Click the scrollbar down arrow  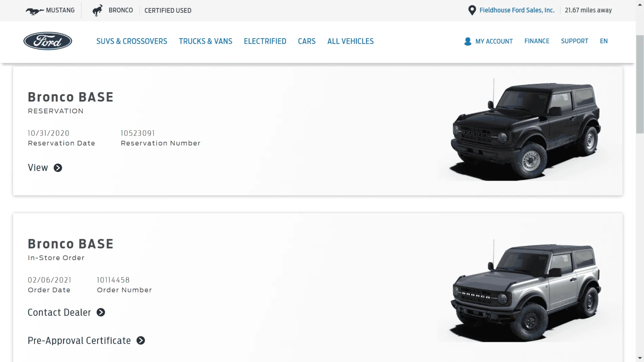point(640,358)
